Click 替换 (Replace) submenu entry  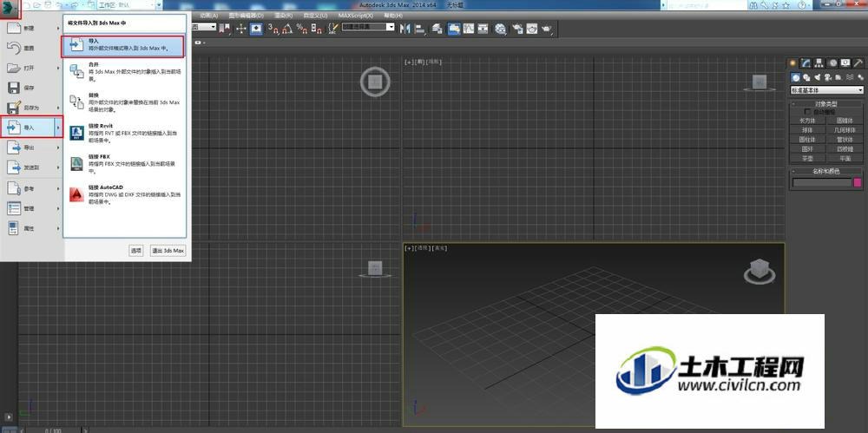pos(124,102)
